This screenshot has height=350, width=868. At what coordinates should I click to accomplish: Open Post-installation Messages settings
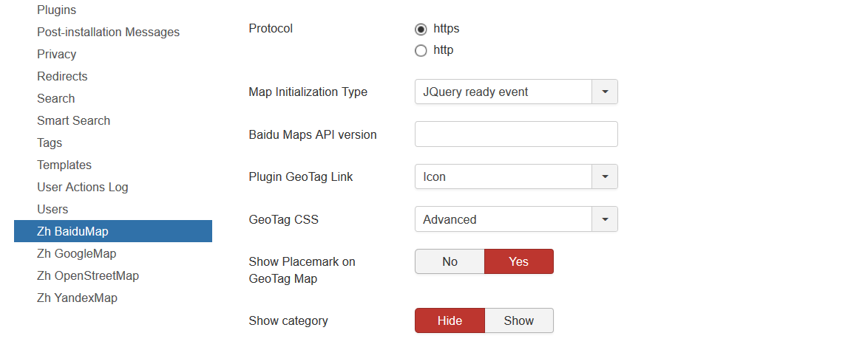(108, 32)
